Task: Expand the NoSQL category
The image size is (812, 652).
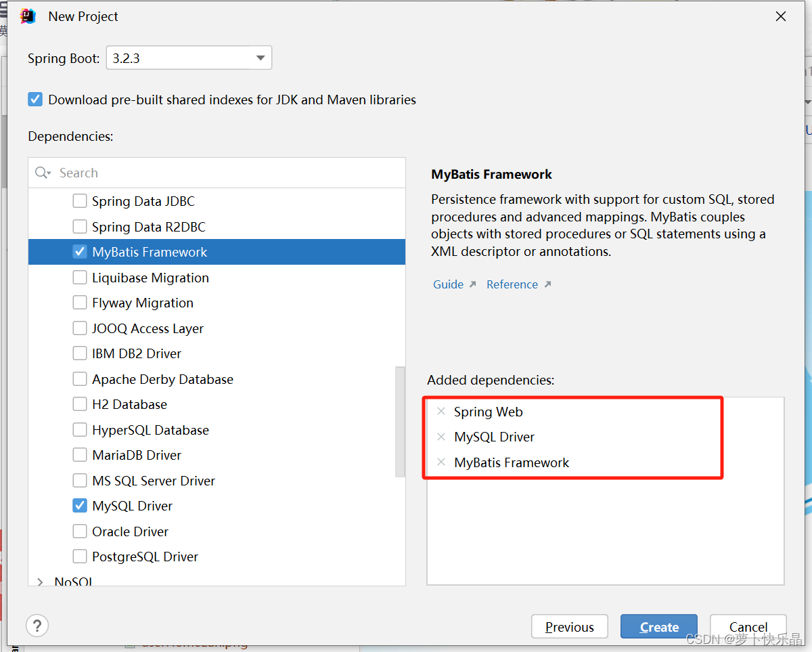Action: coord(40,582)
